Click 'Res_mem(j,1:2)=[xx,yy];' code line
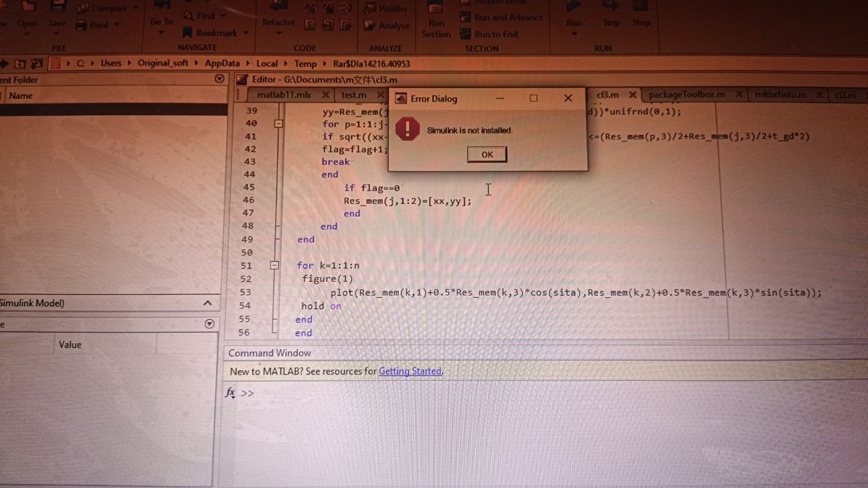Image resolution: width=868 pixels, height=488 pixels. pyautogui.click(x=408, y=201)
